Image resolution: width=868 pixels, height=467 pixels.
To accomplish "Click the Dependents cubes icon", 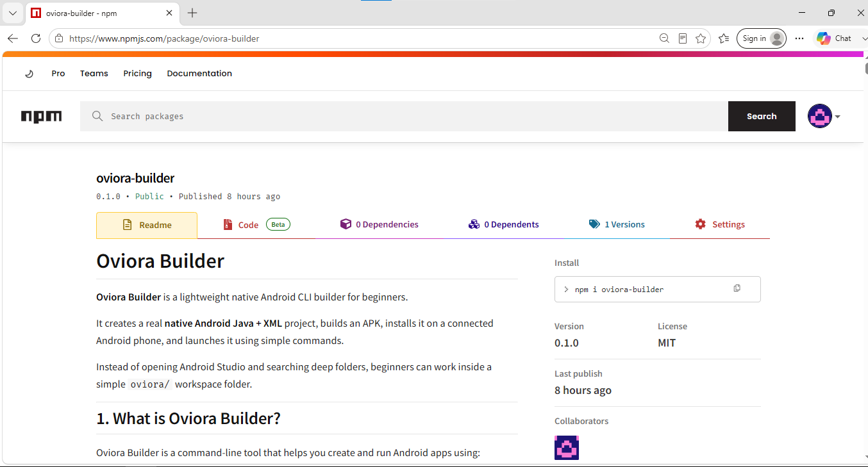I will coord(474,224).
